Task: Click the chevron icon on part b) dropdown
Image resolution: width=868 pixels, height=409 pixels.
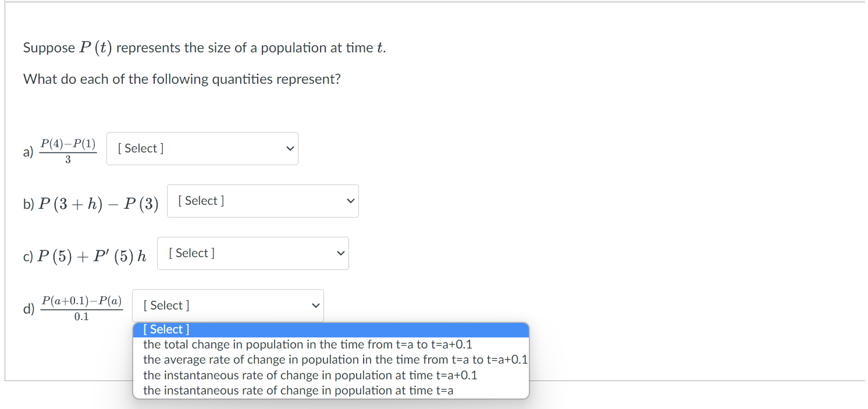Action: point(350,201)
